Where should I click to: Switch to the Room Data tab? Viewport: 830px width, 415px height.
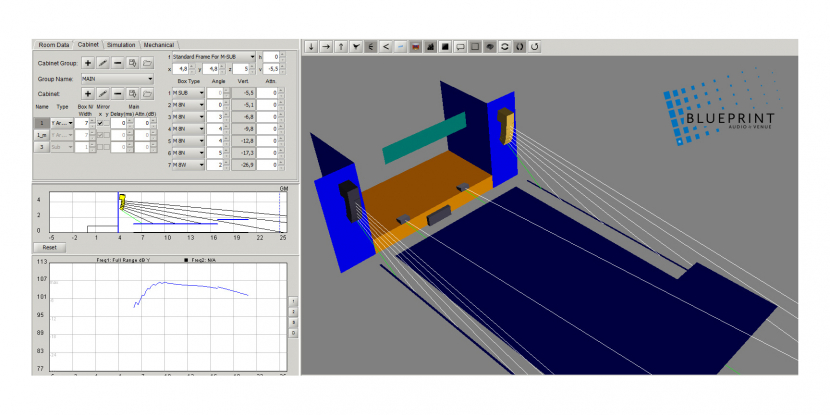tap(53, 45)
